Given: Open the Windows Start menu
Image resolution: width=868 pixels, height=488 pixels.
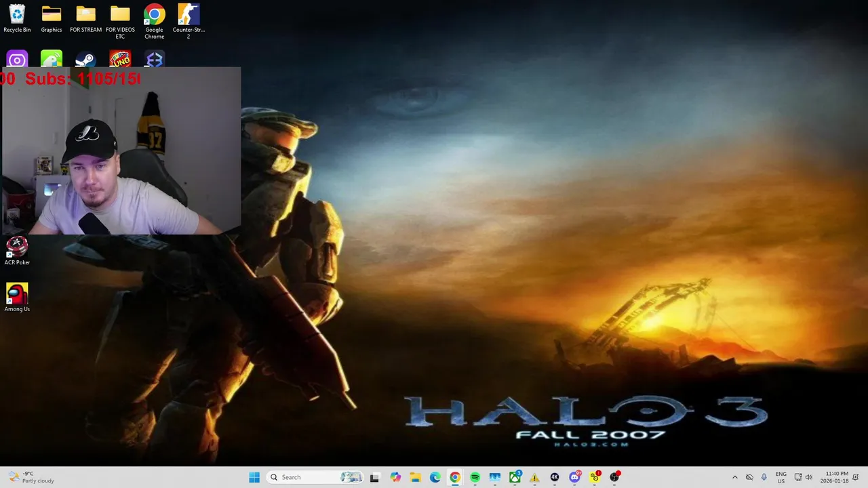Looking at the screenshot, I should coord(254,477).
